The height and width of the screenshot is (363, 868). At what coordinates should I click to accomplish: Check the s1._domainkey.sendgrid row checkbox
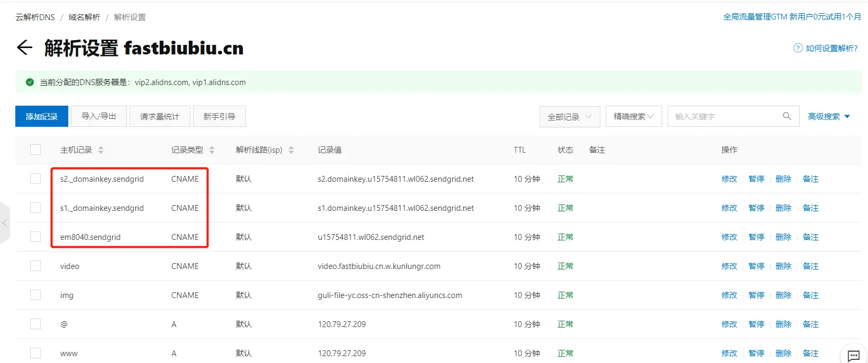(35, 208)
